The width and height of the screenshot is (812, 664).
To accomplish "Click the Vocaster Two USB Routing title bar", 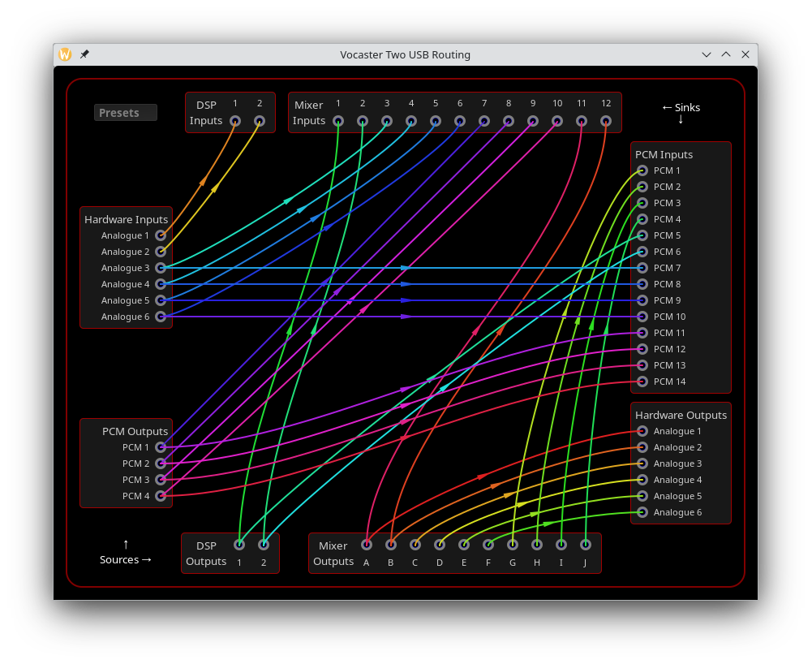I will (x=405, y=54).
